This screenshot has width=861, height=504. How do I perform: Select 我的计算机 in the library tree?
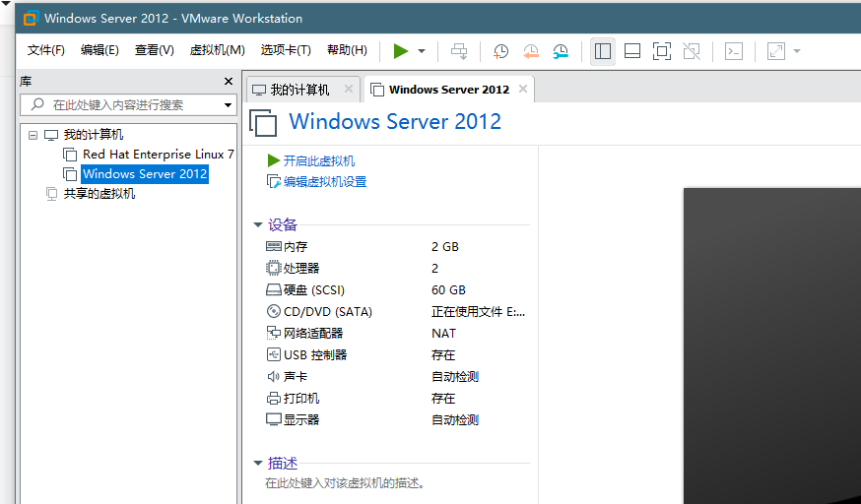94,134
